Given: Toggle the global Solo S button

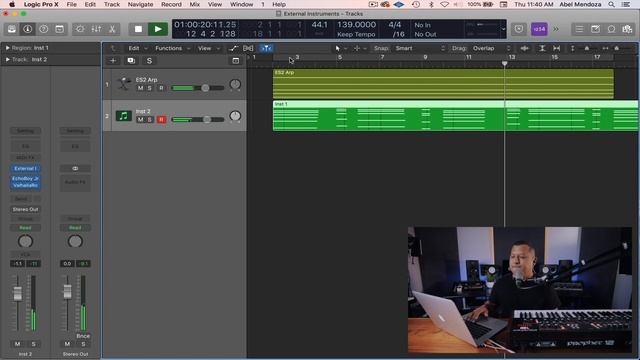Looking at the screenshot, I should tap(149, 61).
